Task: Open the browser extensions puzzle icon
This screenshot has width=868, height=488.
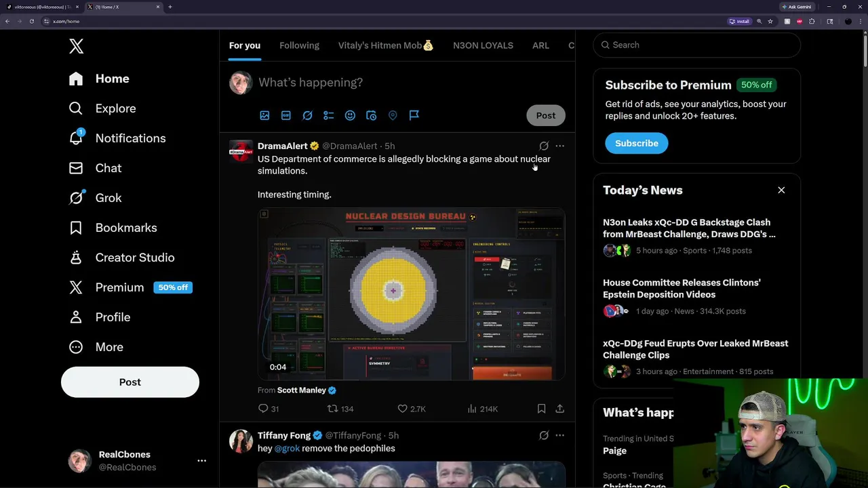Action: point(812,21)
